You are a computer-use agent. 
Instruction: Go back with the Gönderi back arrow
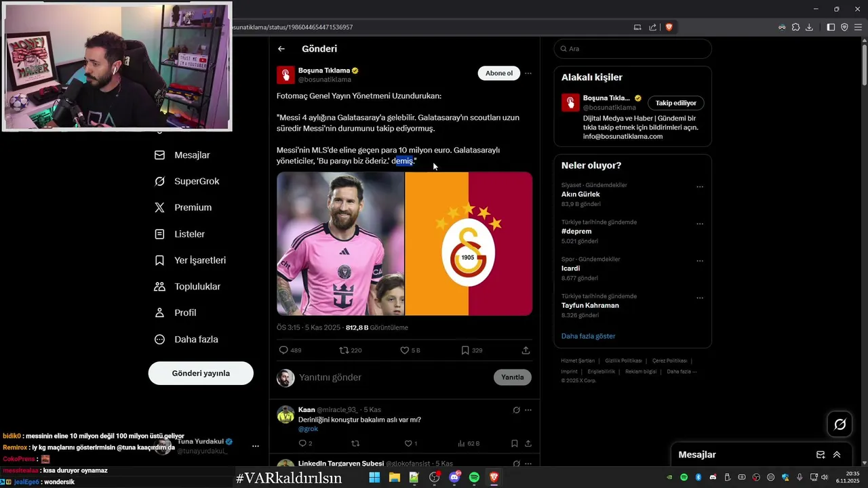coord(281,49)
